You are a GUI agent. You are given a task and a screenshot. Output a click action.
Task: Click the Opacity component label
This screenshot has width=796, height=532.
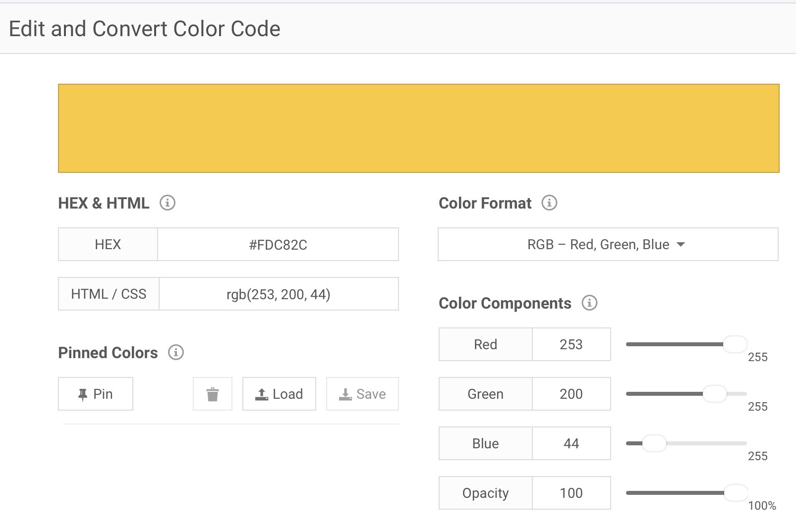486,493
